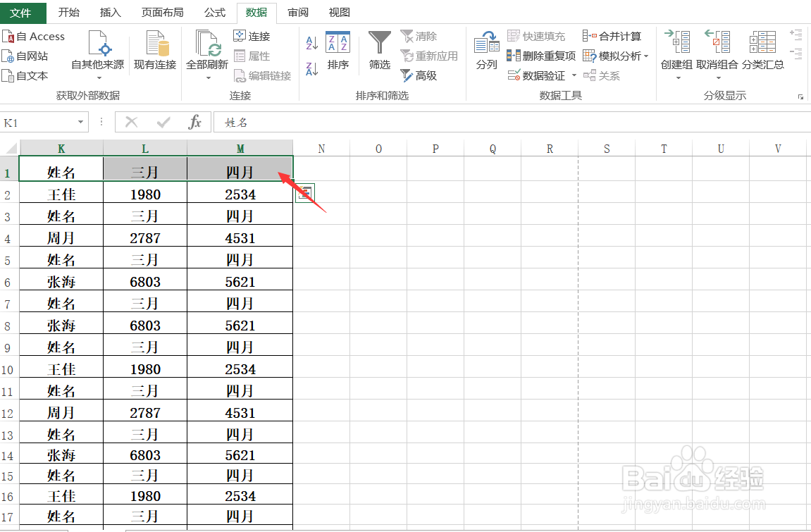Switch to the 插入 insert tab

[x=110, y=13]
